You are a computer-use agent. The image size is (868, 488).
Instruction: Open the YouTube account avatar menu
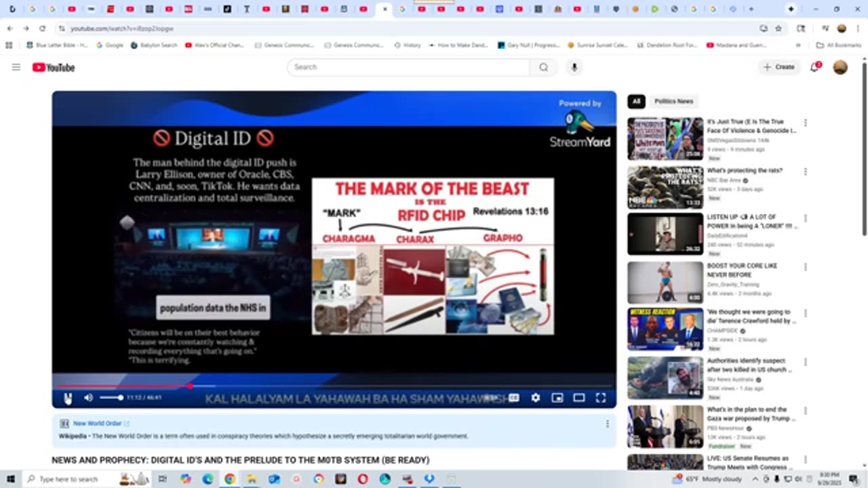point(840,67)
